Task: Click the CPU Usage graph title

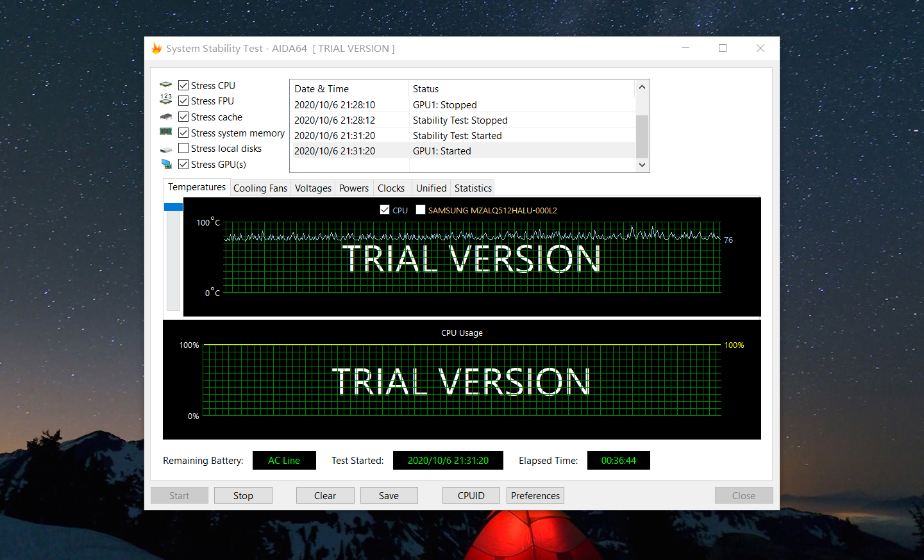Action: (462, 333)
